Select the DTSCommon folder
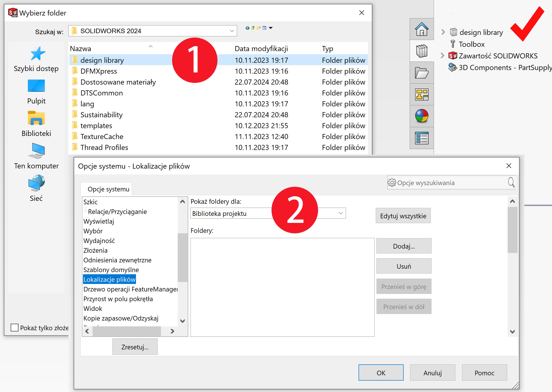Image resolution: width=552 pixels, height=392 pixels. click(x=101, y=93)
